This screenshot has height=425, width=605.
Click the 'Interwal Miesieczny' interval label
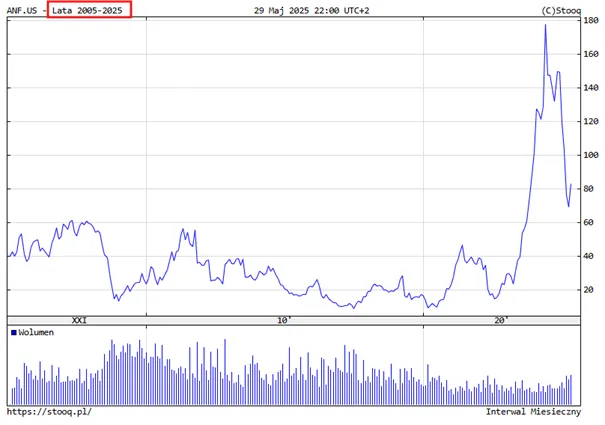pyautogui.click(x=533, y=411)
